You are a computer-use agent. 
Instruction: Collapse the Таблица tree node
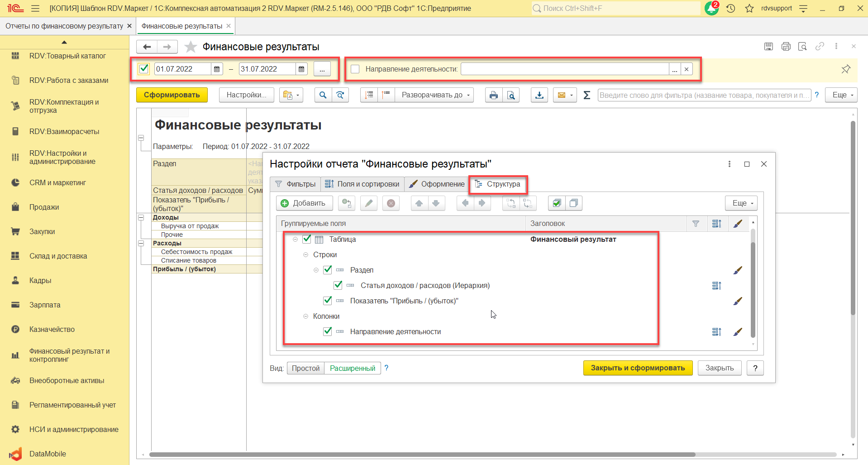(295, 240)
